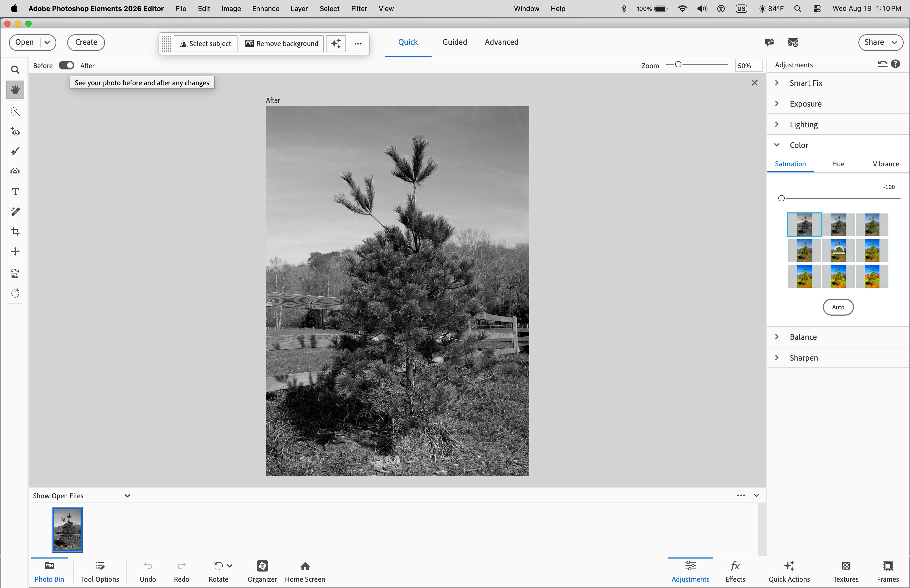The image size is (910, 588).
Task: Click the 50% zoom input field
Action: point(749,65)
